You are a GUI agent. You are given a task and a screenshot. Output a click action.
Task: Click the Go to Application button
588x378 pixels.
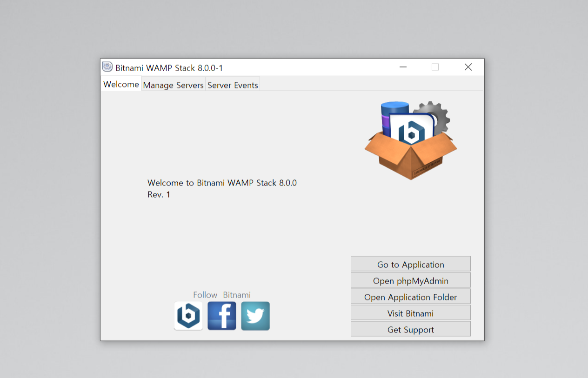pos(411,264)
